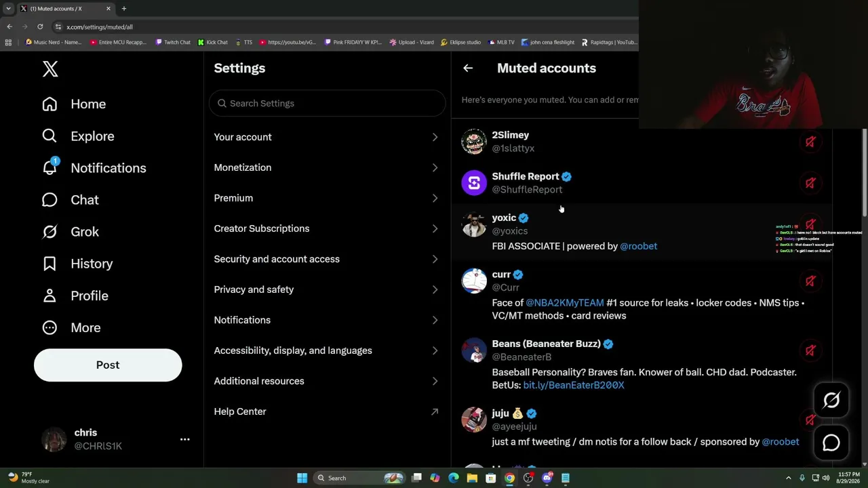
Task: Click the muted accounts list scrollbar
Action: [x=865, y=173]
